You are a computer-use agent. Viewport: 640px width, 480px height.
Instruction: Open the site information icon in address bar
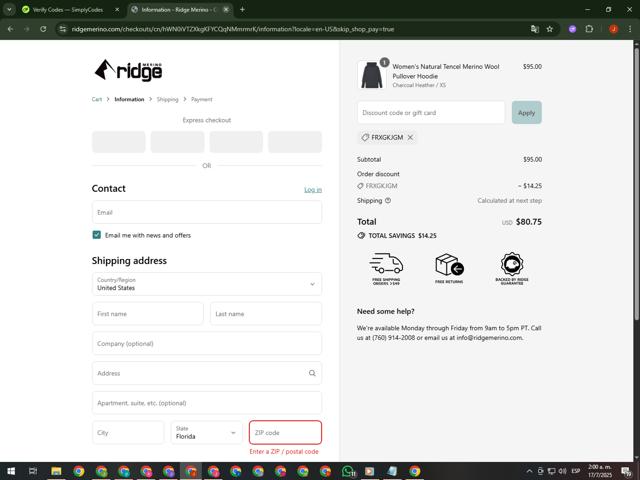(62, 29)
